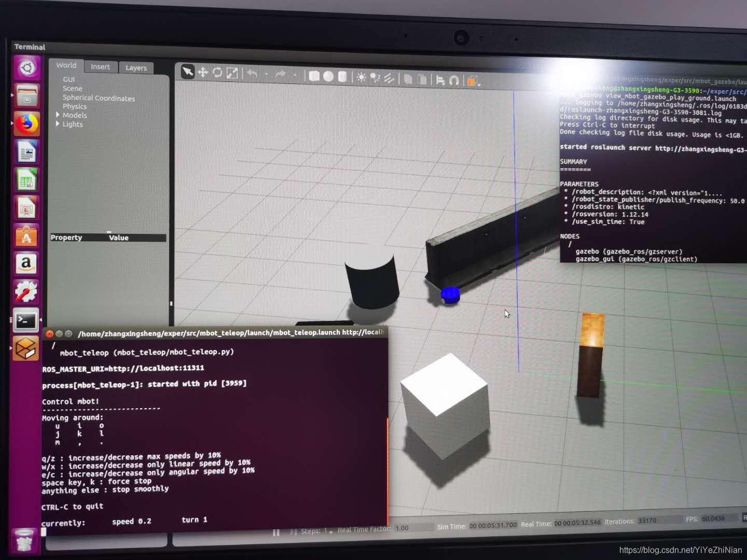Insert a box shape

314,76
